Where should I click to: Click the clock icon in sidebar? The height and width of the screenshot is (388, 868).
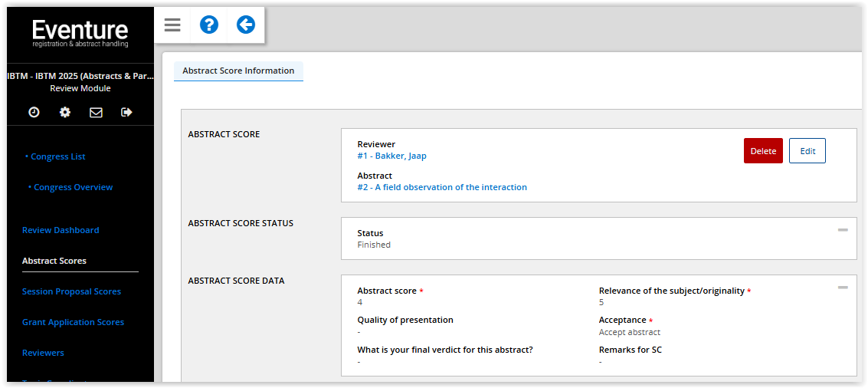click(x=34, y=112)
